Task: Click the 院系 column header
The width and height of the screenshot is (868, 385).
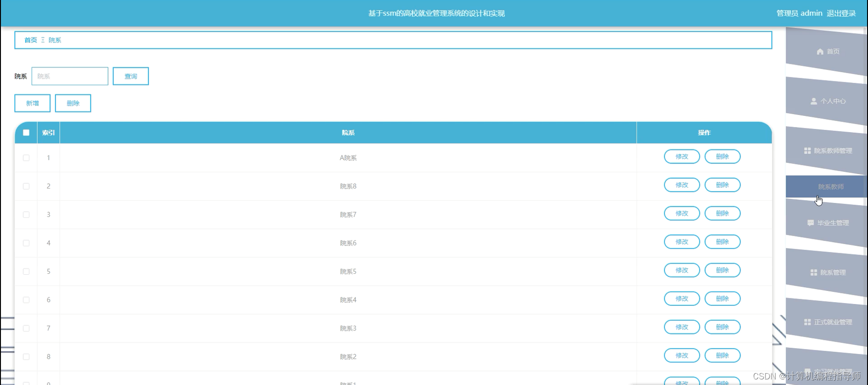Action: (x=348, y=133)
